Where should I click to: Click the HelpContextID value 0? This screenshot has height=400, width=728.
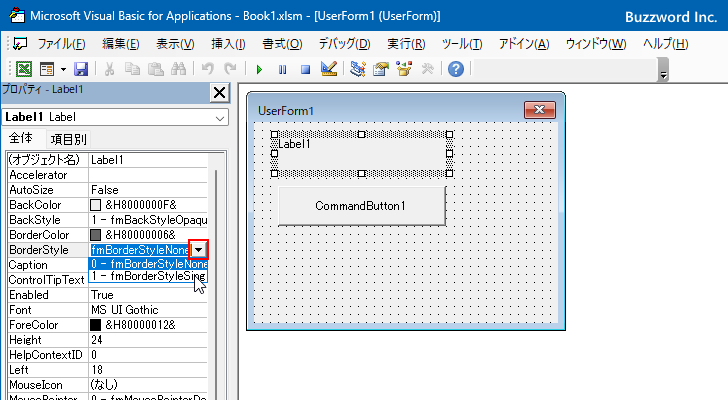click(x=148, y=355)
